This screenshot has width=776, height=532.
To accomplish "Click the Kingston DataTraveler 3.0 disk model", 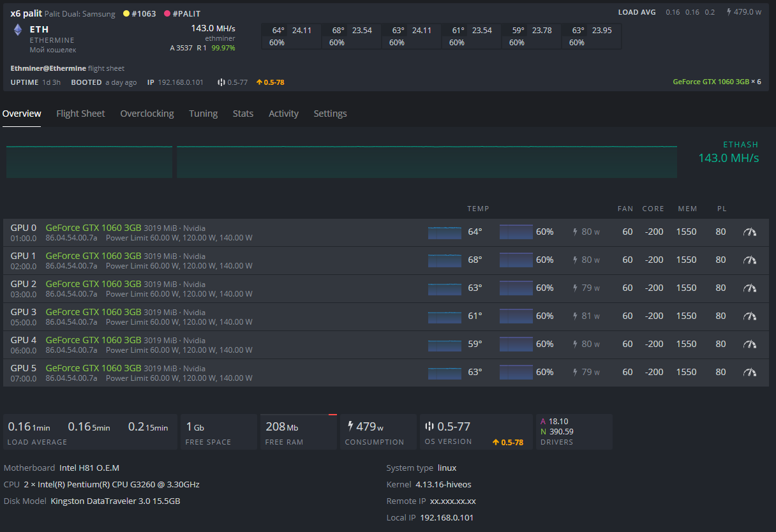I will click(116, 501).
